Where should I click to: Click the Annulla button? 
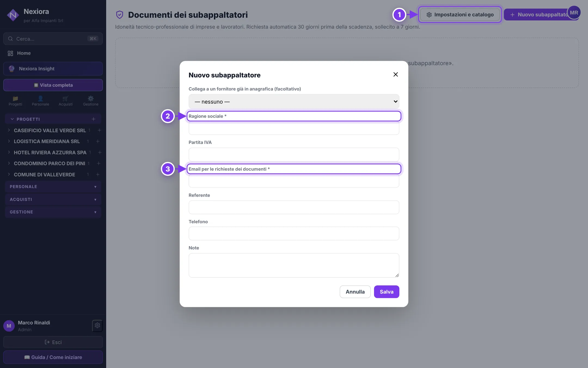point(355,292)
